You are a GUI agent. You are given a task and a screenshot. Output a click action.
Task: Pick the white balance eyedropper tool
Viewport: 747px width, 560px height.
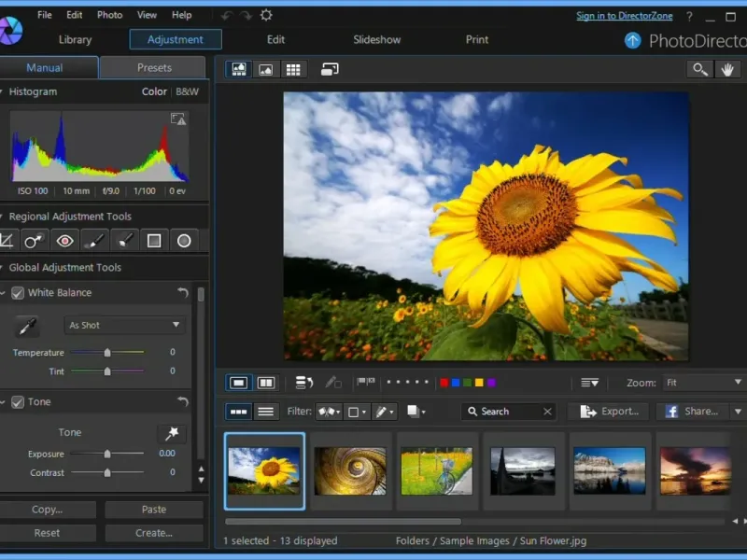coord(28,326)
